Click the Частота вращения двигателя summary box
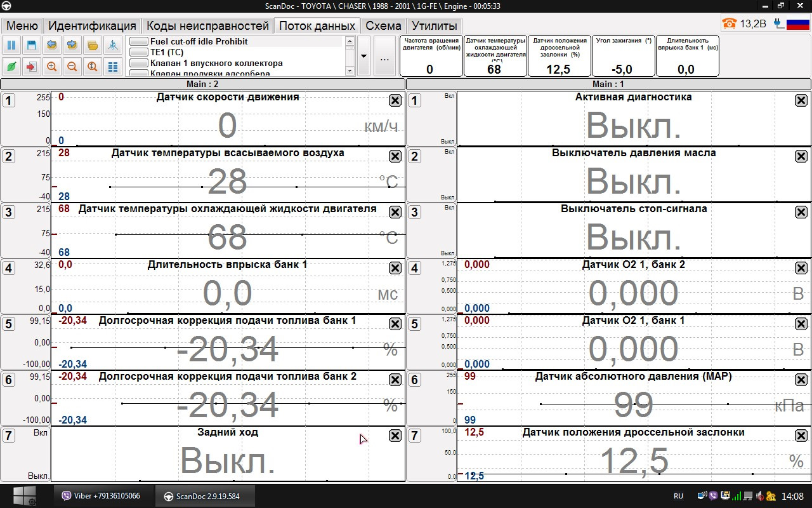The image size is (812, 508). click(x=431, y=56)
